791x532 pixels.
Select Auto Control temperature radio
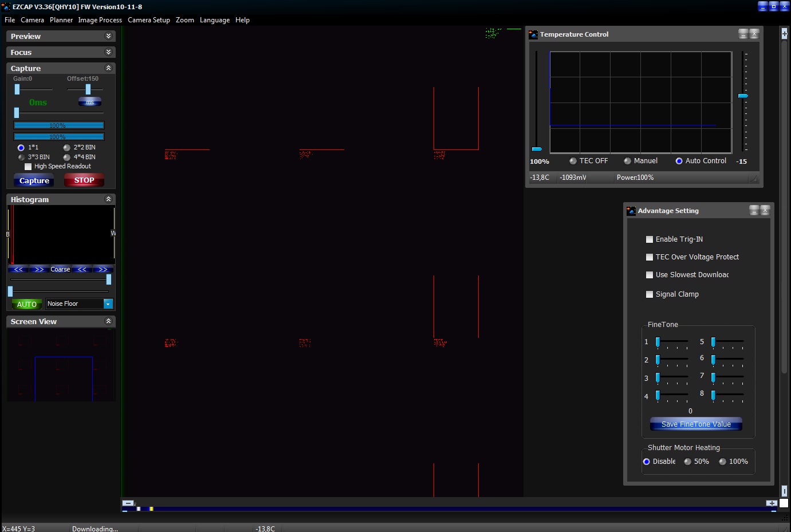coord(679,161)
